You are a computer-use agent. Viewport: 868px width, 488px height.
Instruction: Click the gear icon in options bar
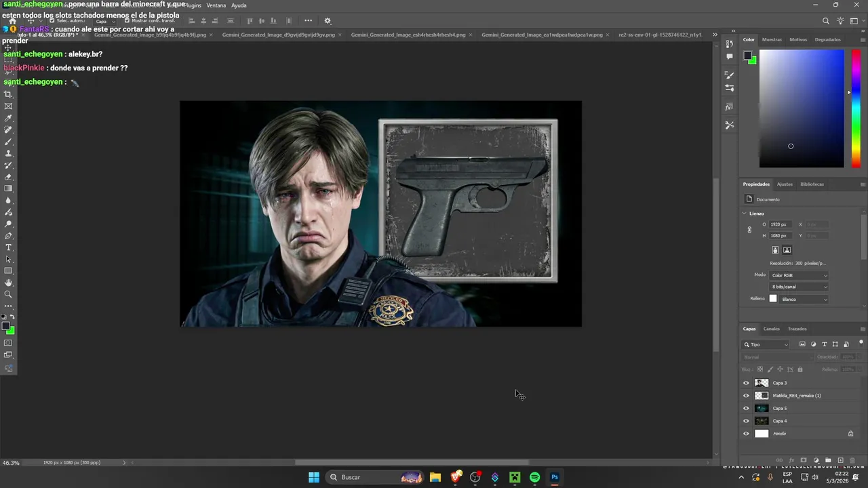(x=328, y=21)
